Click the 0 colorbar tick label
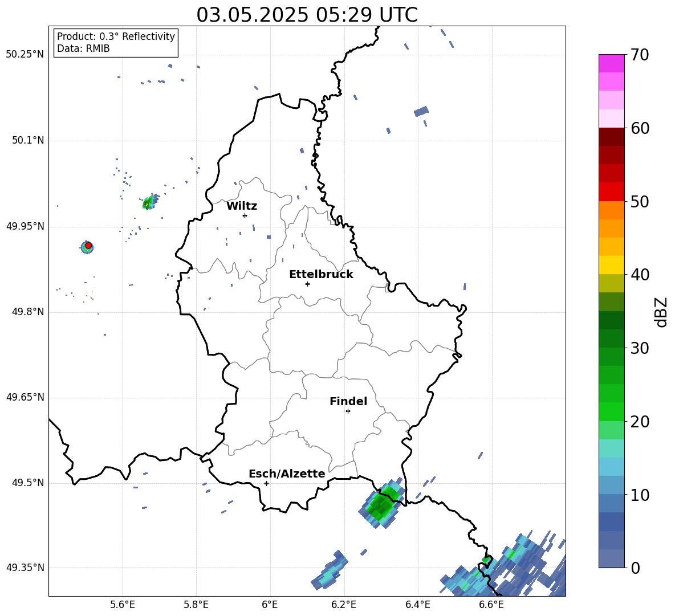The width and height of the screenshot is (675, 616). (635, 568)
